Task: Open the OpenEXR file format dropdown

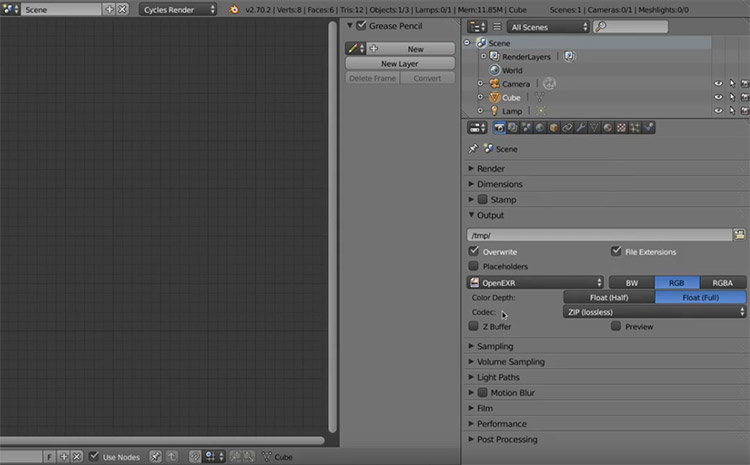Action: (536, 283)
